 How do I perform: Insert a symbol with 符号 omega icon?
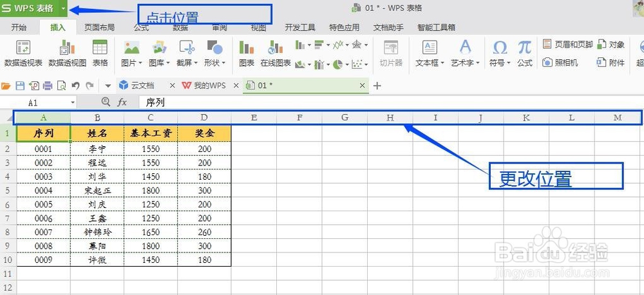[x=500, y=53]
